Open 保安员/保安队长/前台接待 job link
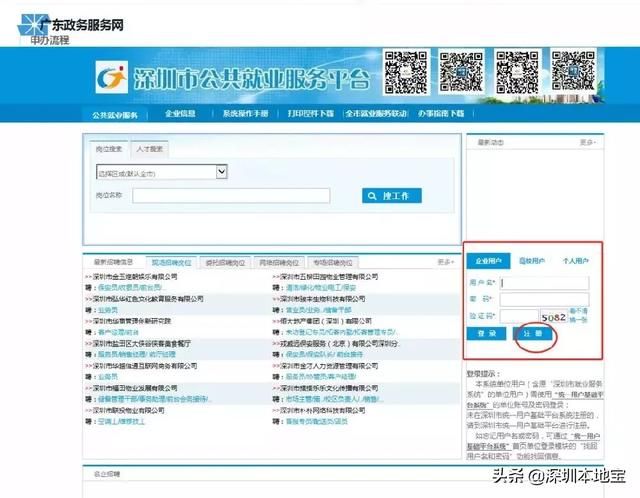 (x=324, y=354)
